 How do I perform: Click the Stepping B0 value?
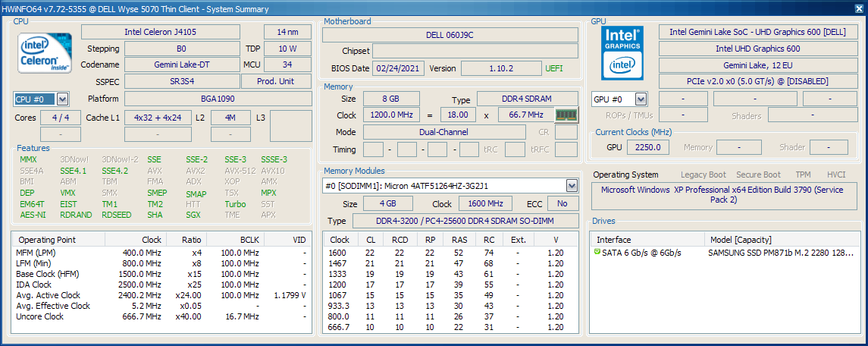(182, 49)
